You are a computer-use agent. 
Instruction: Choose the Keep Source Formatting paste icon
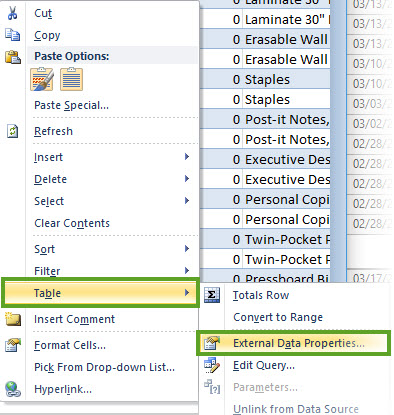point(42,79)
